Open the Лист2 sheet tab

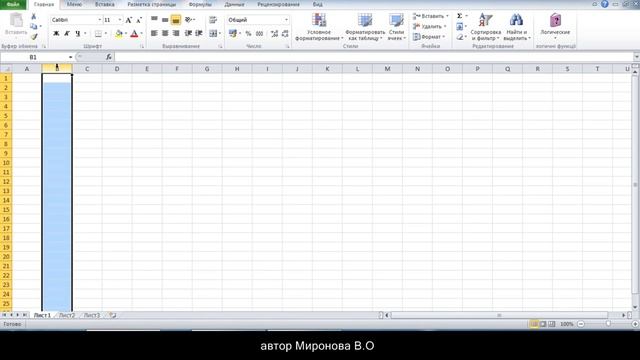click(67, 315)
